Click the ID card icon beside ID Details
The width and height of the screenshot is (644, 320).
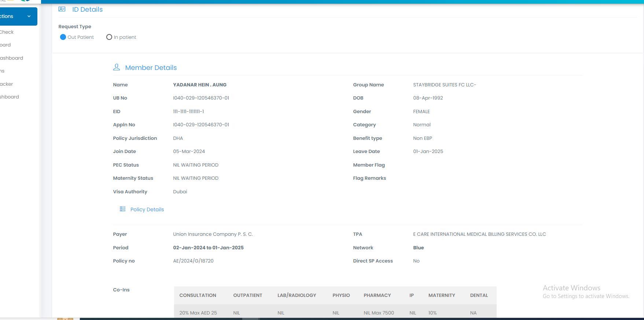62,9
